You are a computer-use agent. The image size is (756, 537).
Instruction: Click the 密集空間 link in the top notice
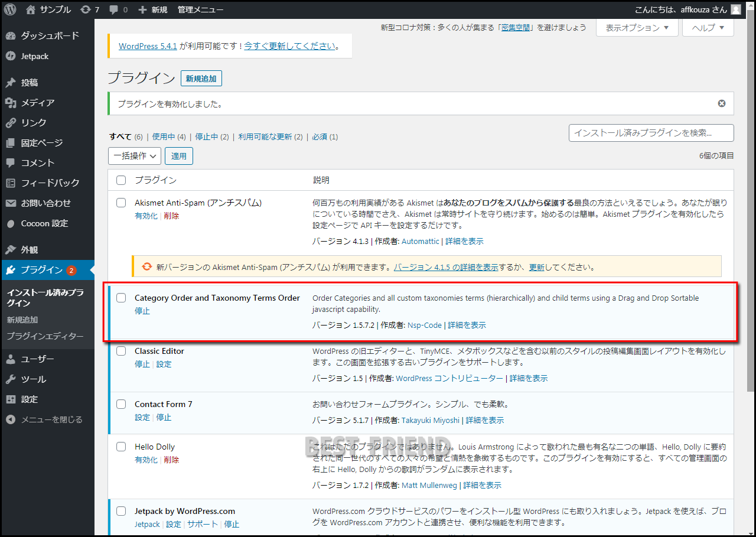pyautogui.click(x=516, y=27)
